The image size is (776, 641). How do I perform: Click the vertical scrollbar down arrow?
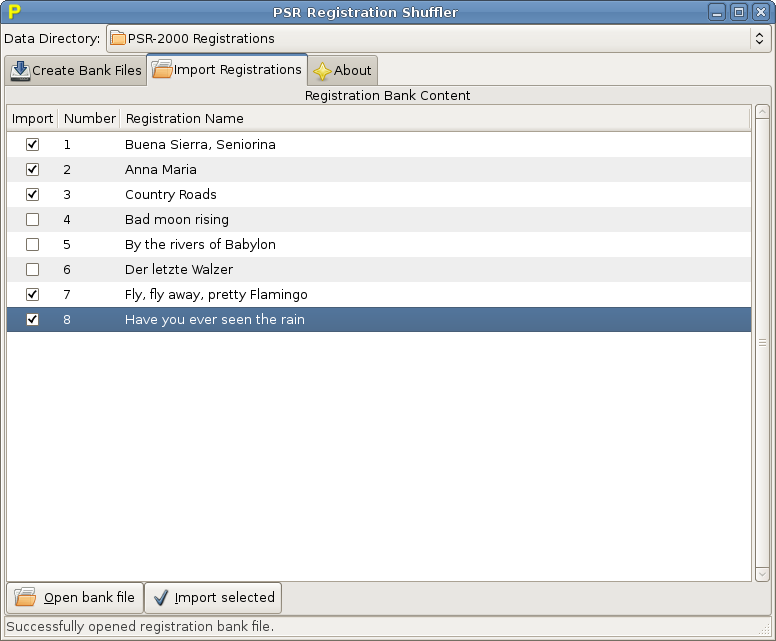coord(762,574)
